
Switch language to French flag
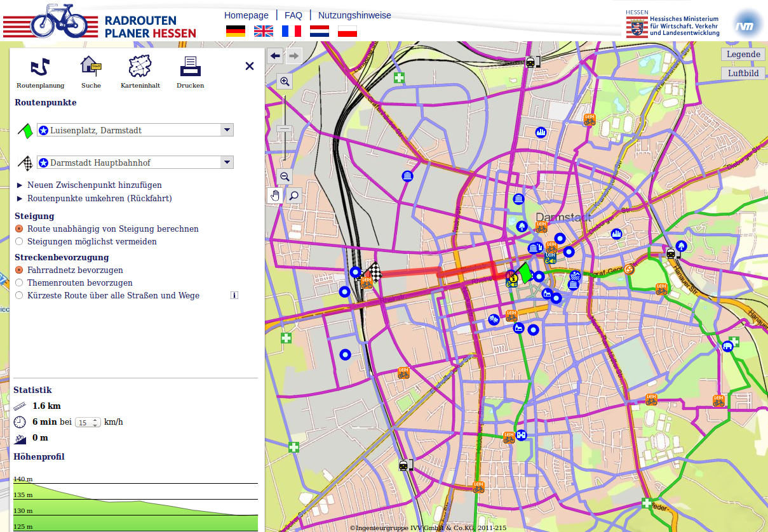pyautogui.click(x=292, y=31)
